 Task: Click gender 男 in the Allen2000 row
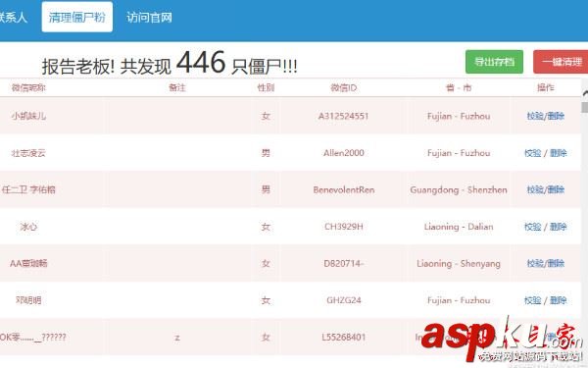(x=266, y=153)
